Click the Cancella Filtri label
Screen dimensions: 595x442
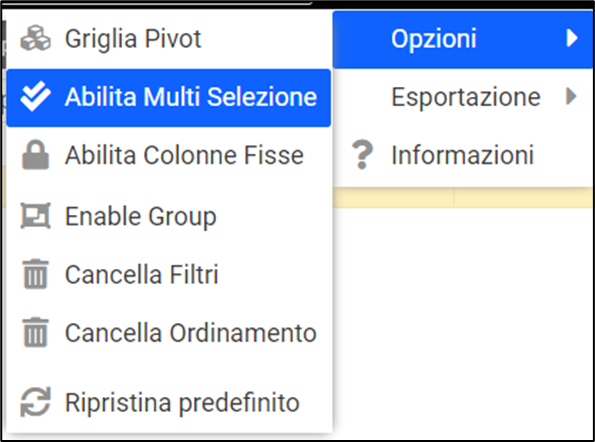142,274
